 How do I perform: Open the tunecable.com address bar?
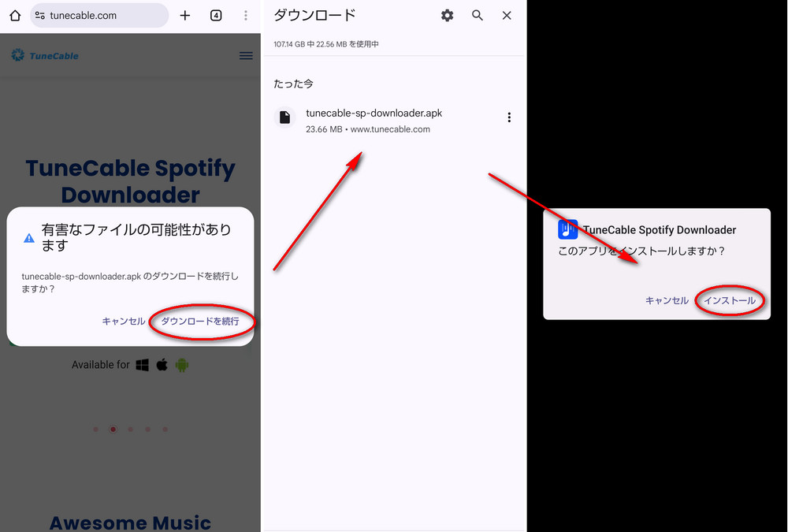coord(99,16)
